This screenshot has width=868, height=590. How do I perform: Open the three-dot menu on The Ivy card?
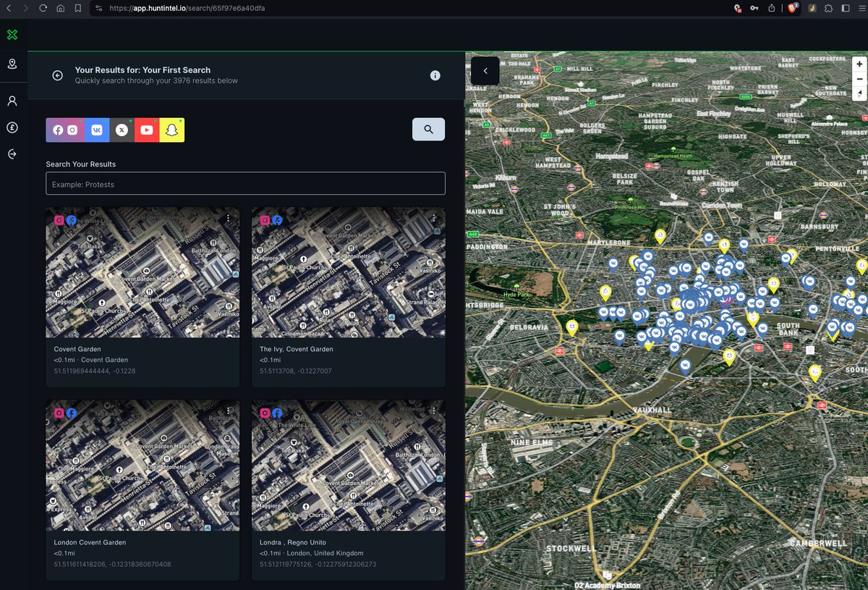[434, 218]
